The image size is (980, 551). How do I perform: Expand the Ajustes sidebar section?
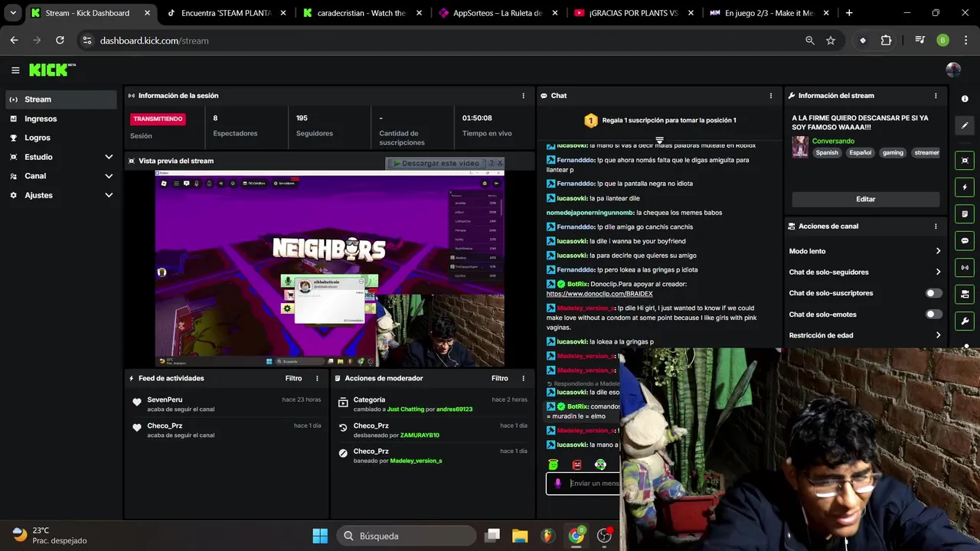tap(60, 195)
